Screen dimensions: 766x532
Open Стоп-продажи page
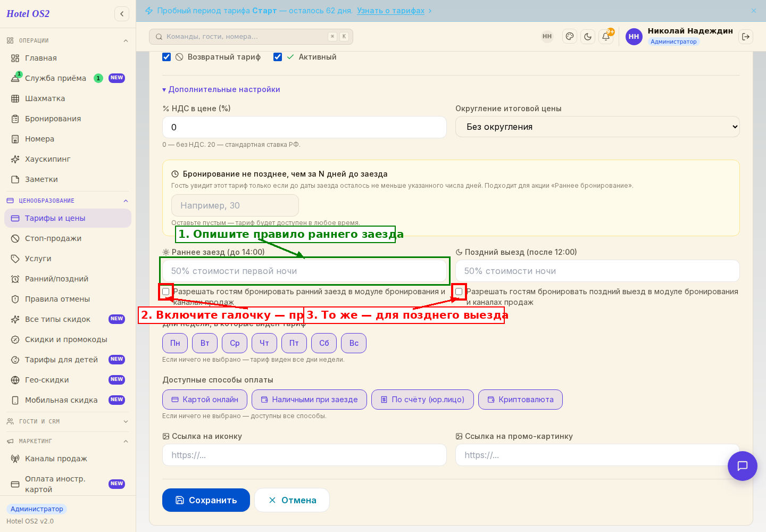click(68, 238)
